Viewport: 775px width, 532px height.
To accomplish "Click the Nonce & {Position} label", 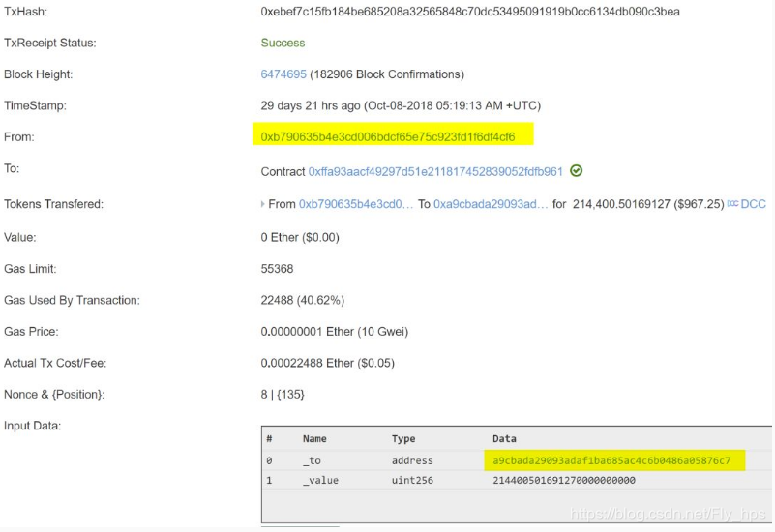I will click(x=54, y=395).
